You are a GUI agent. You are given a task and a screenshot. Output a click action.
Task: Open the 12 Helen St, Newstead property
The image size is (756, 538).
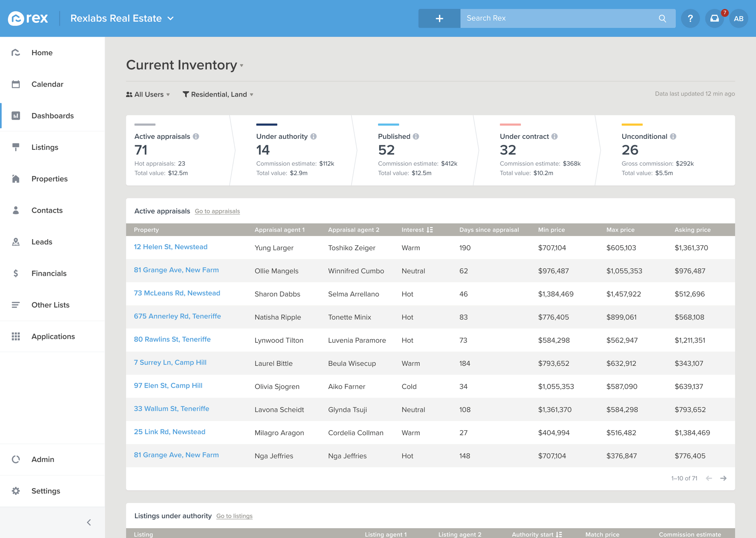pyautogui.click(x=171, y=247)
